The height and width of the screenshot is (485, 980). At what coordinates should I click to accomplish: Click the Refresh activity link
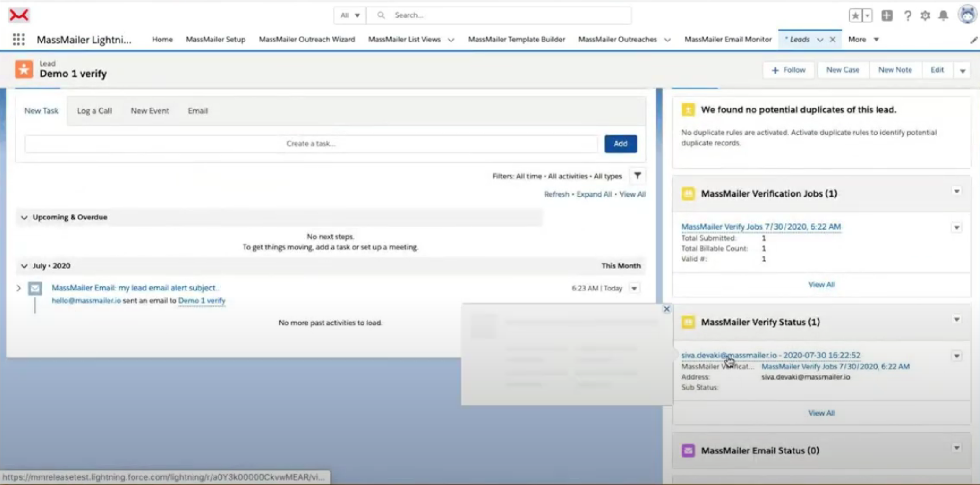point(556,194)
